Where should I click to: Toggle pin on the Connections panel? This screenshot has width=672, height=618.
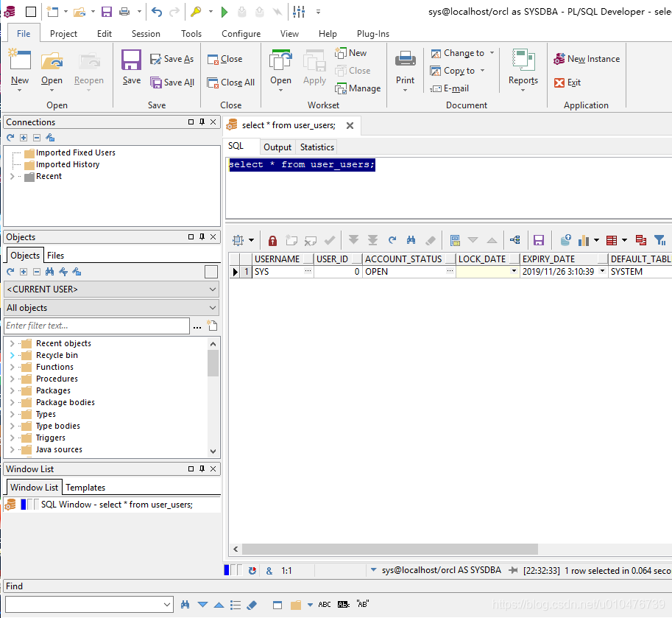click(x=202, y=122)
